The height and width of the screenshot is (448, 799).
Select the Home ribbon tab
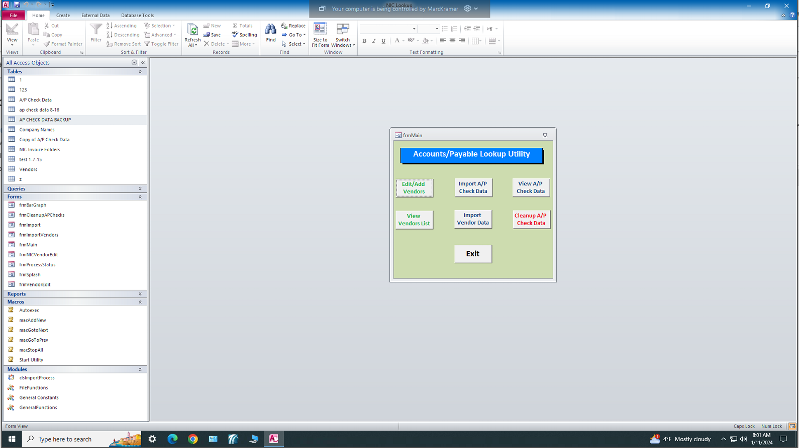(x=38, y=15)
